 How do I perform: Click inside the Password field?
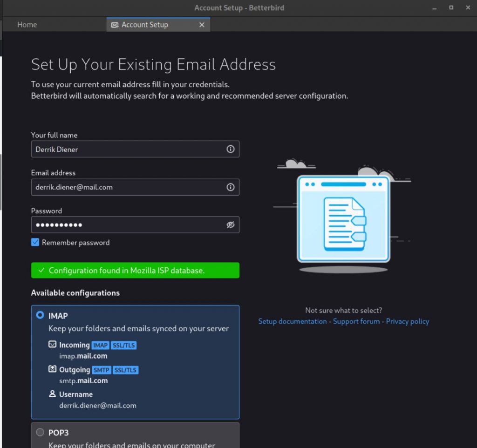pos(116,224)
